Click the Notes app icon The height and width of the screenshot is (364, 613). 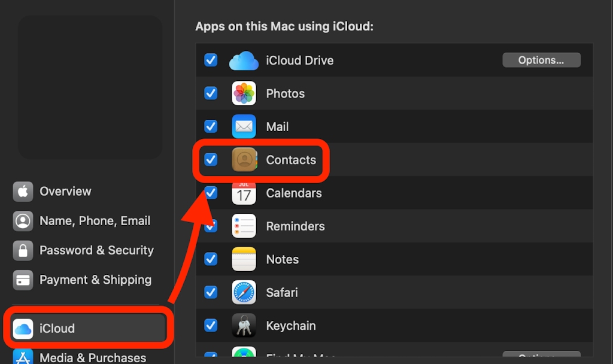coord(244,259)
